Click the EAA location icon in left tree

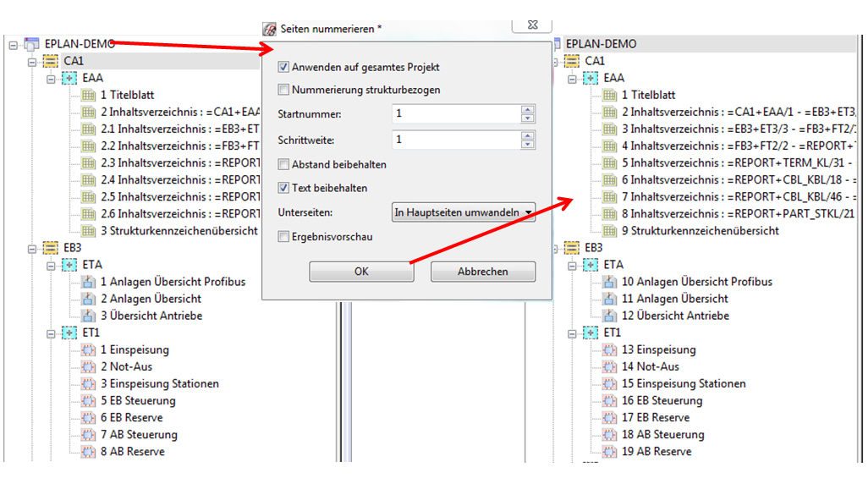[x=69, y=78]
